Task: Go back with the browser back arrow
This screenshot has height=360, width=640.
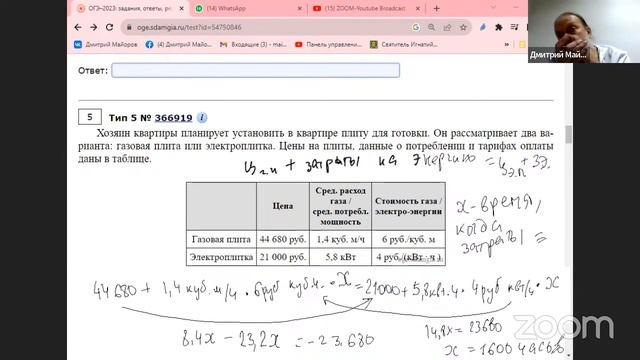Action: point(78,27)
